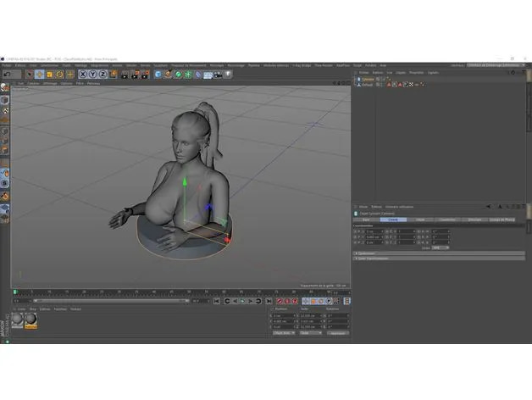Click the timeline preview range slider bar
Image resolution: width=532 pixels, height=400 pixels.
(x=111, y=301)
